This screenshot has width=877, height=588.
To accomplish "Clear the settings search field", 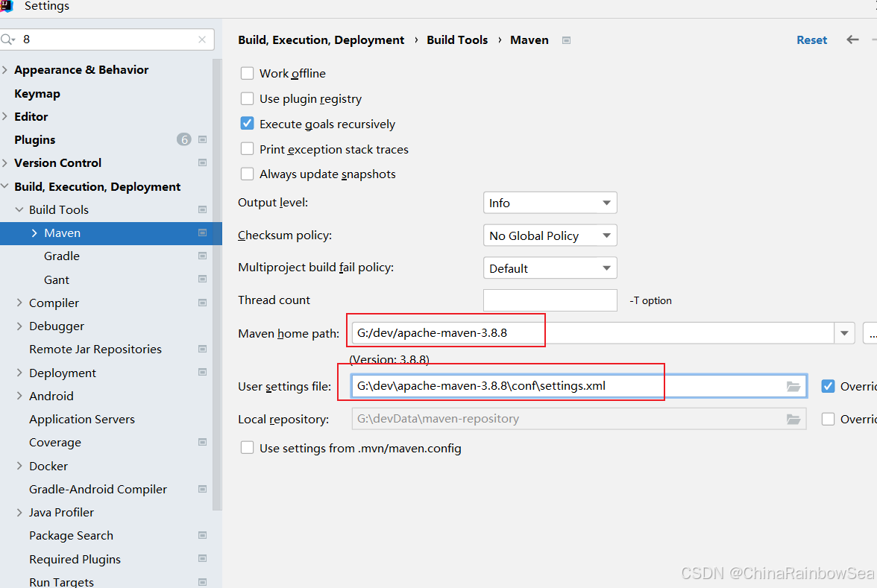I will pyautogui.click(x=202, y=39).
